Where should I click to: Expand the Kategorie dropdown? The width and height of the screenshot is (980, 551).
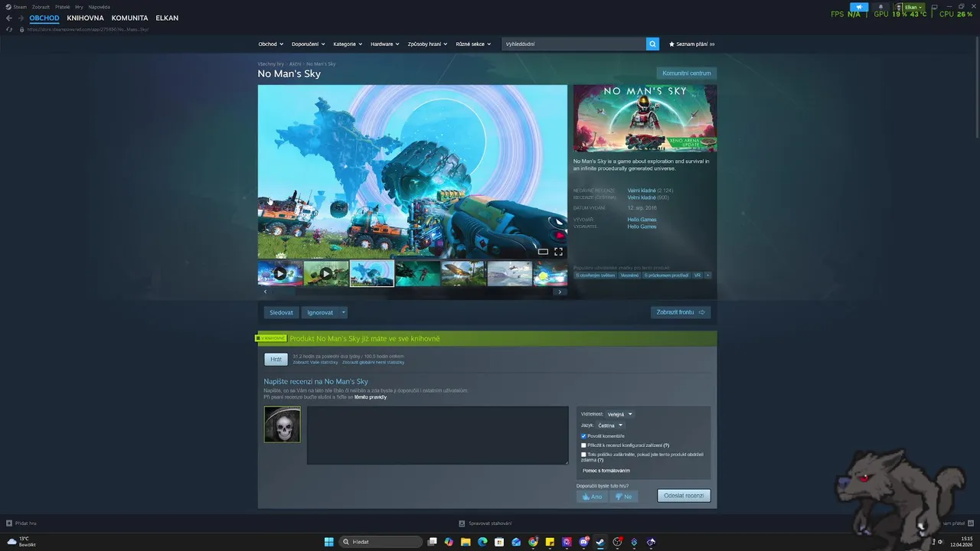tap(348, 44)
